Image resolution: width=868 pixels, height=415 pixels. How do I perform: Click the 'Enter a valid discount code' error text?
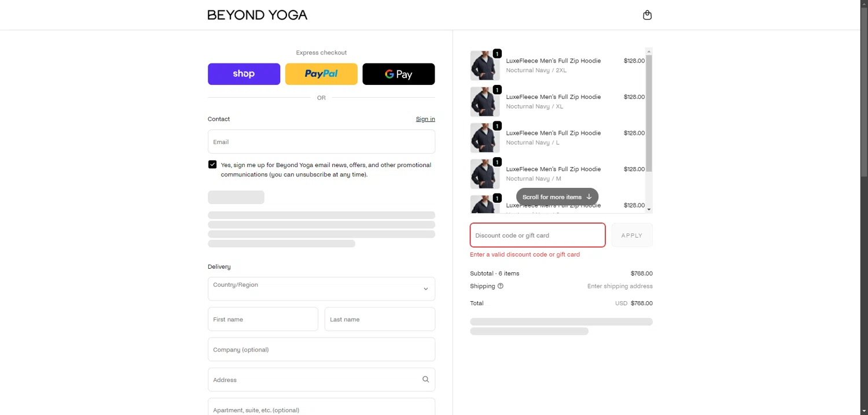[x=525, y=254]
